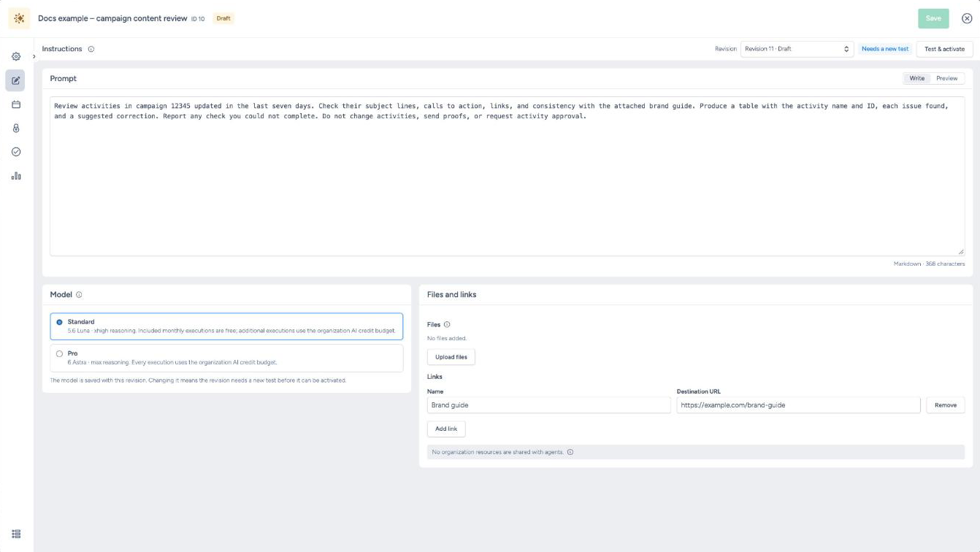
Task: Open the bar chart analytics icon
Action: pos(16,176)
